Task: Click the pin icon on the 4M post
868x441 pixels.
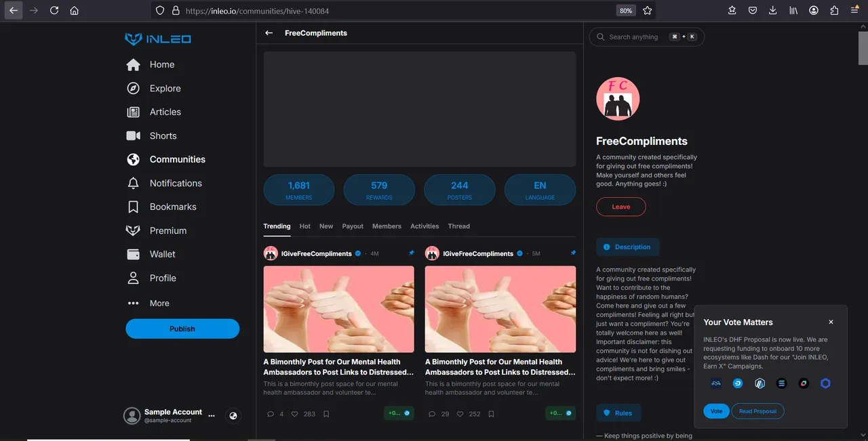Action: point(412,253)
